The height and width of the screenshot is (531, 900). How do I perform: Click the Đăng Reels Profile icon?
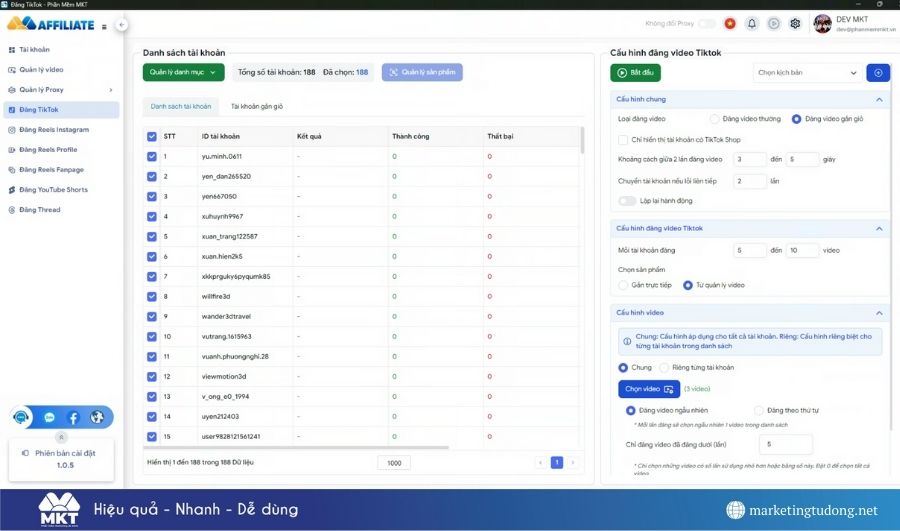point(11,150)
